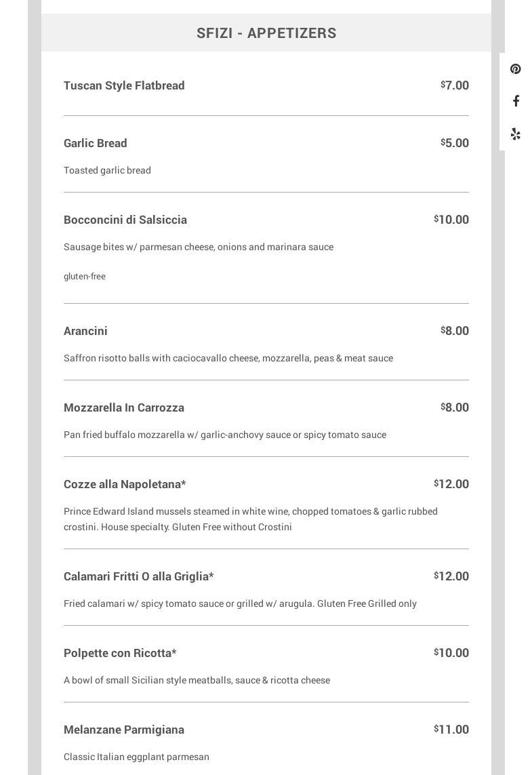This screenshot has height=775, width=532.
Task: Click Bocconcini di Salsiccia item title
Action: (x=125, y=220)
